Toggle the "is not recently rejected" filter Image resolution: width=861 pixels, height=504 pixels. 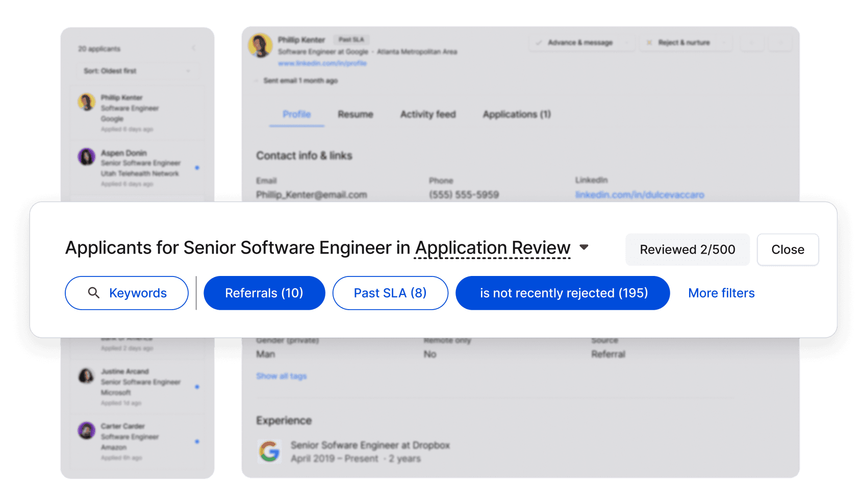563,293
